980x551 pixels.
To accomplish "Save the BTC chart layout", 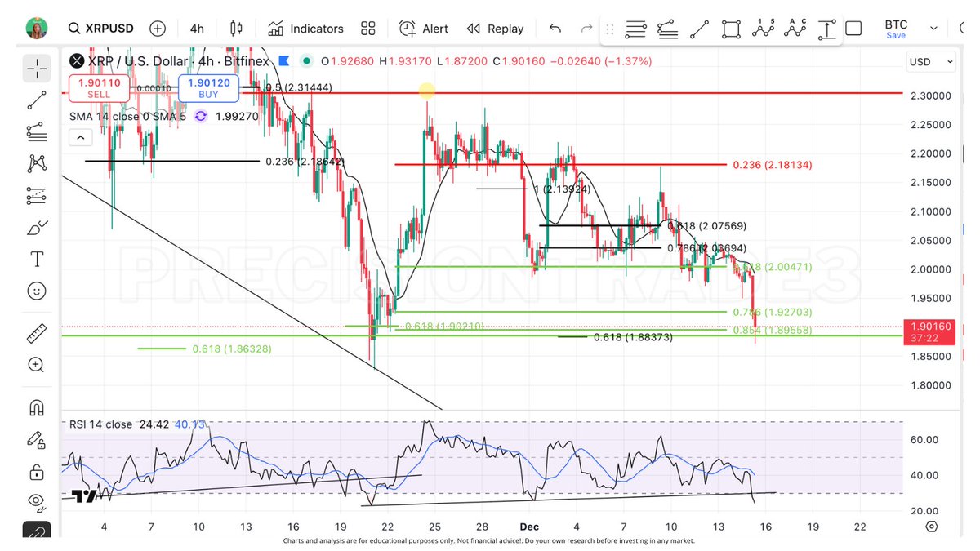I will click(896, 36).
